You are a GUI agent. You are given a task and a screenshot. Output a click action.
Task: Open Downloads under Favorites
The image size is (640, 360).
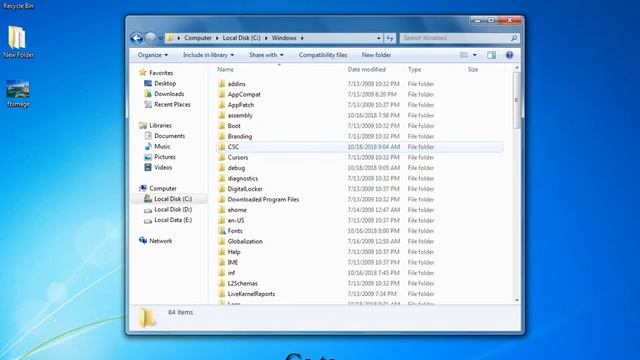[169, 94]
